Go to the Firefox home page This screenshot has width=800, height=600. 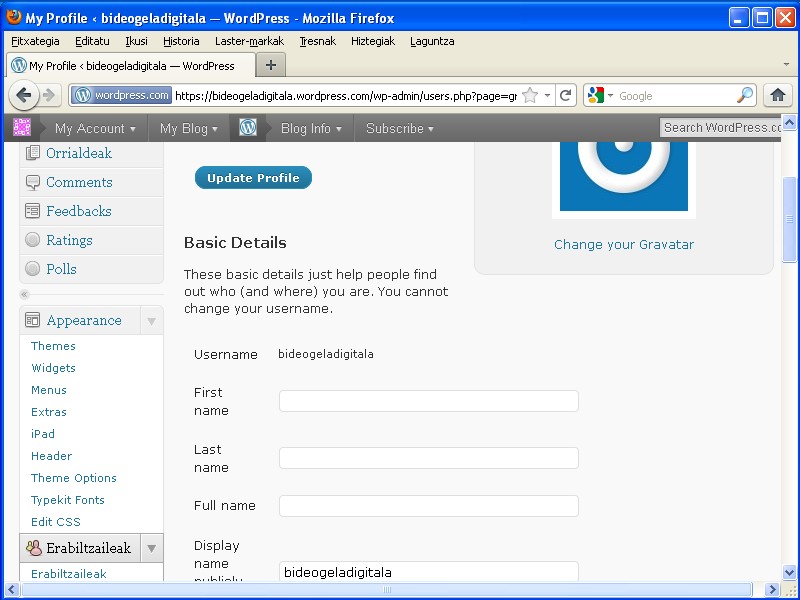click(777, 95)
